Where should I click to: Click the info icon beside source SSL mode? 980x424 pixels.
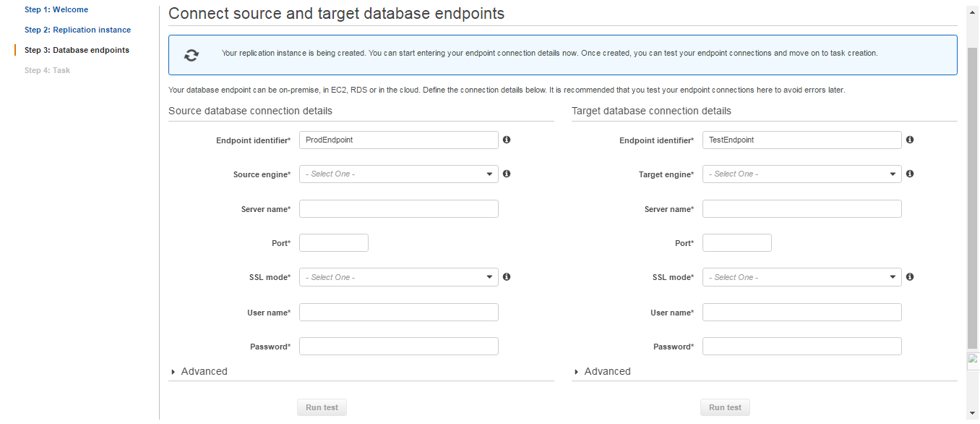pyautogui.click(x=507, y=276)
